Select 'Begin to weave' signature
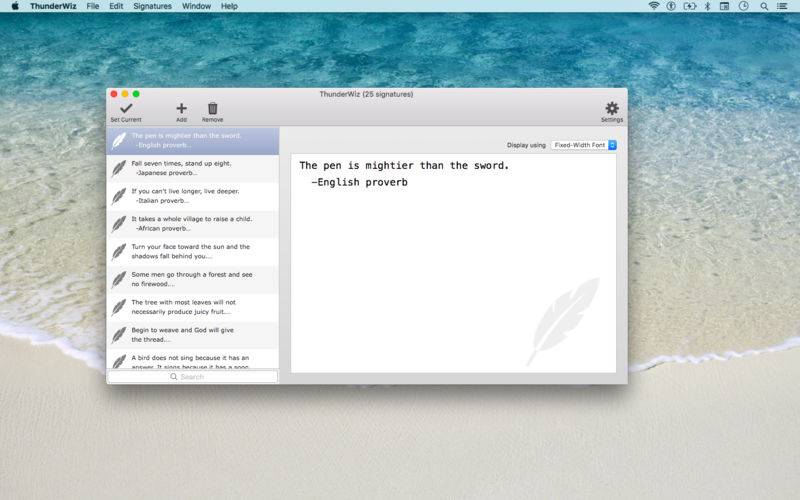This screenshot has width=800, height=500. (190, 335)
